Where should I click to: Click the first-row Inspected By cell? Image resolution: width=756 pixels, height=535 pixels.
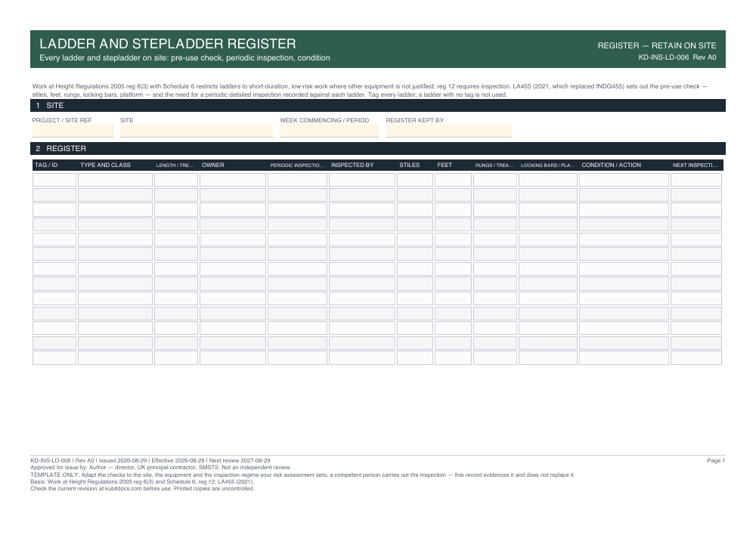[x=361, y=180]
